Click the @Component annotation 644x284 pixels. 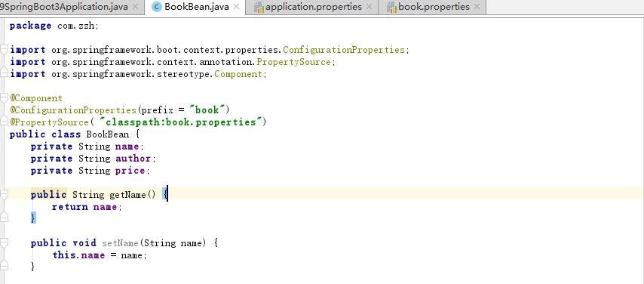coord(36,98)
